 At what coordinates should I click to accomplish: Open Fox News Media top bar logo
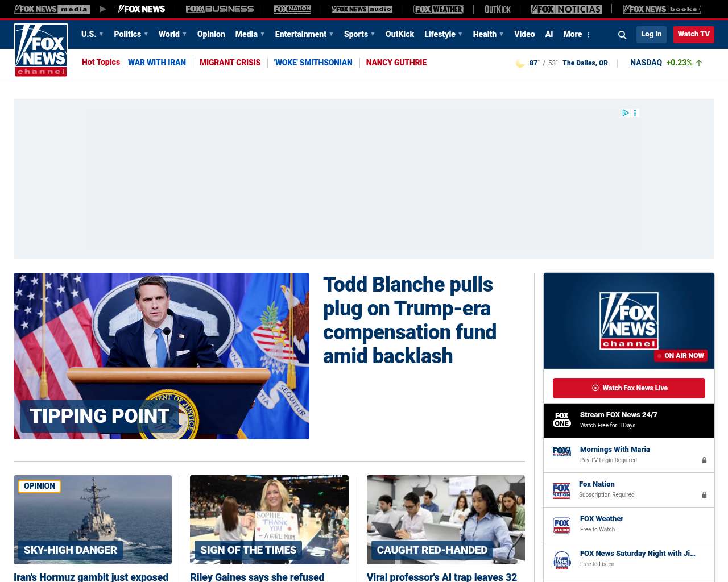(x=52, y=9)
